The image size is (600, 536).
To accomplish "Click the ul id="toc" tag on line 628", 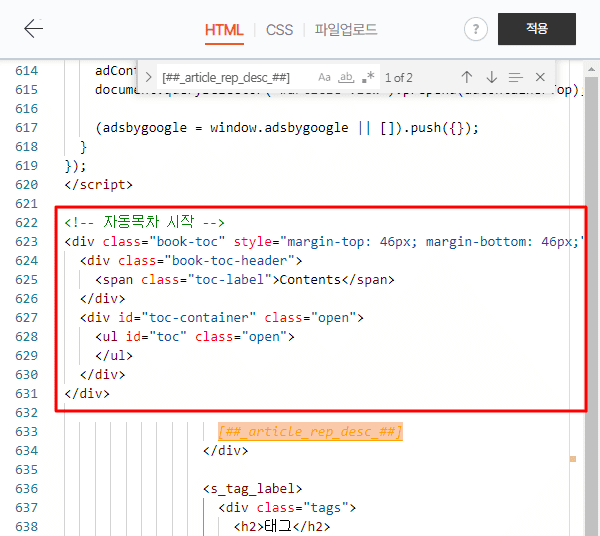I will [x=195, y=336].
